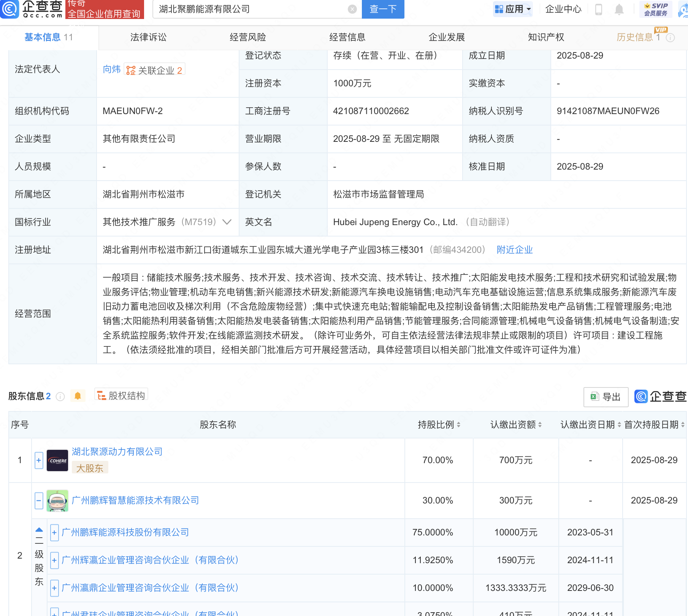Viewport: 688px width, 616px height.
Task: Click shareholder monitoring bell icon
Action: click(78, 396)
